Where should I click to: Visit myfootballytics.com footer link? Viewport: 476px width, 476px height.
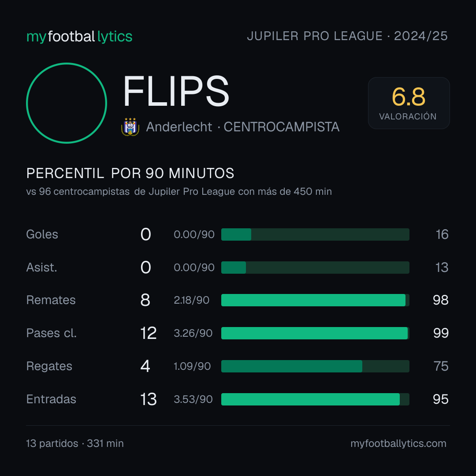[x=398, y=443]
